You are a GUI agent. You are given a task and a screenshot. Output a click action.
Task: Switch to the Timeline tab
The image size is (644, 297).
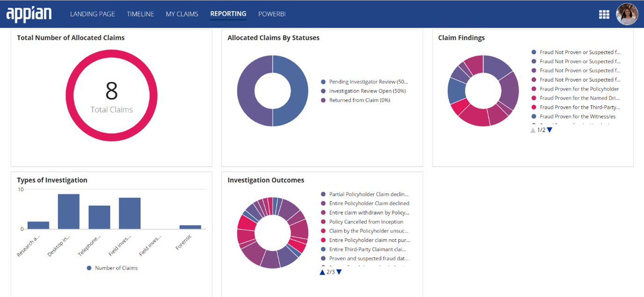tap(140, 14)
